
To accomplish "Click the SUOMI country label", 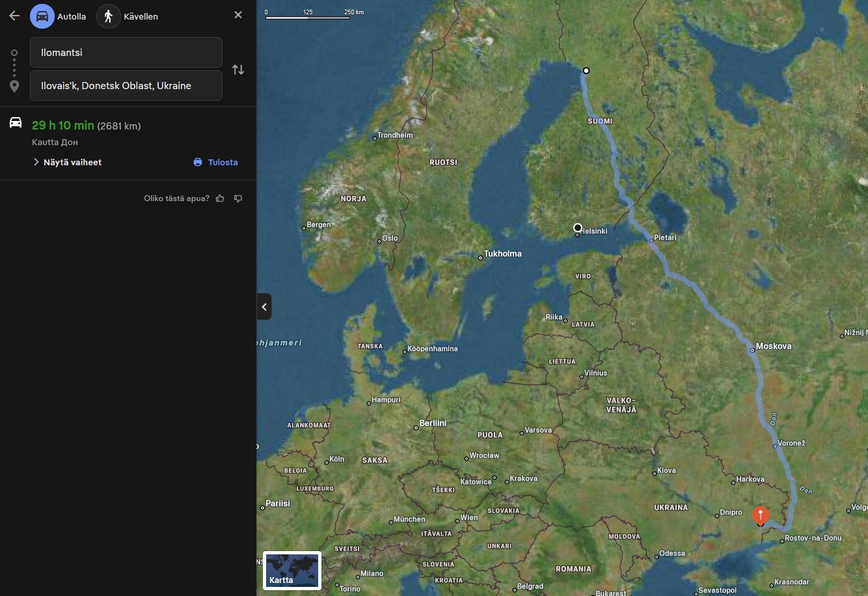I will click(600, 121).
